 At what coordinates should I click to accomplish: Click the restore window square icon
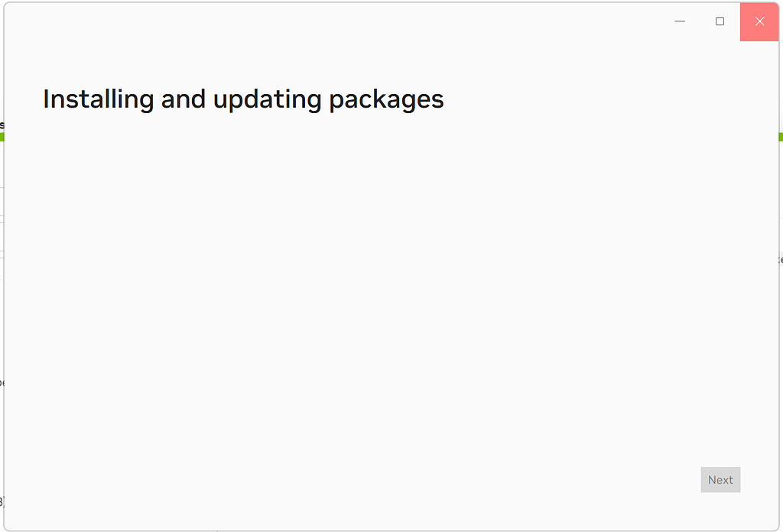click(719, 21)
